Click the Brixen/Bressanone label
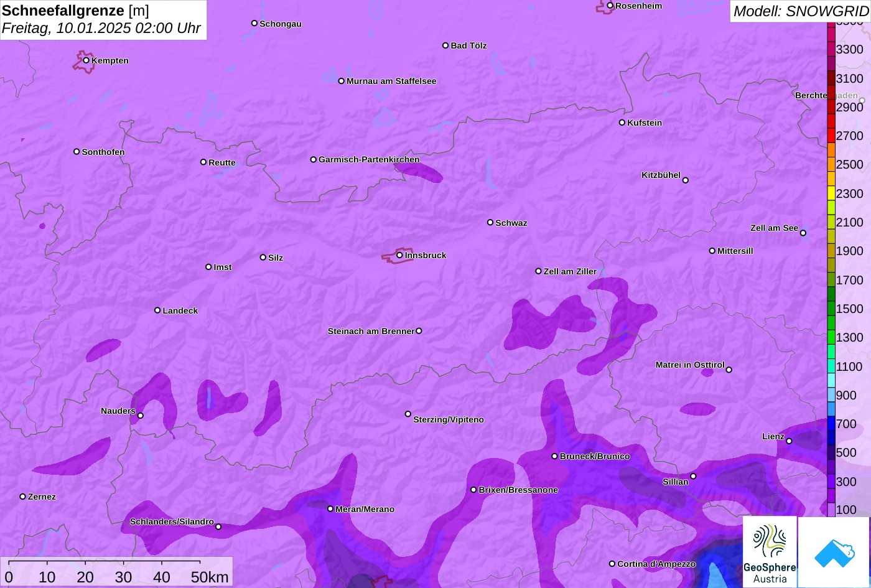 point(518,490)
